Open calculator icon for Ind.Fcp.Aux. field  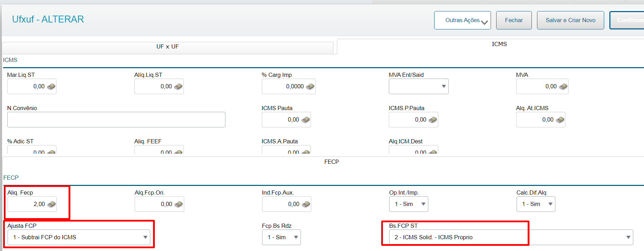[x=306, y=204]
